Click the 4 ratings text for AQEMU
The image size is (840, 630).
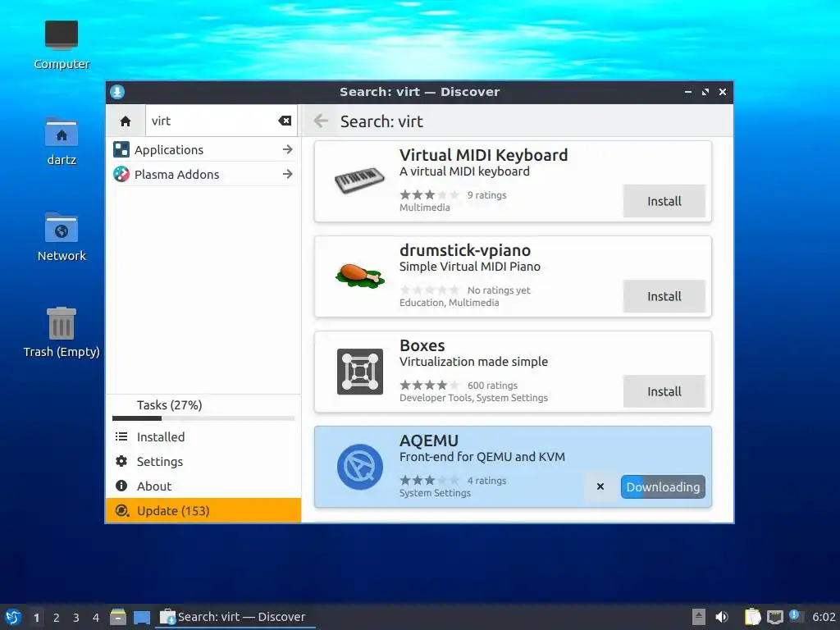[486, 481]
